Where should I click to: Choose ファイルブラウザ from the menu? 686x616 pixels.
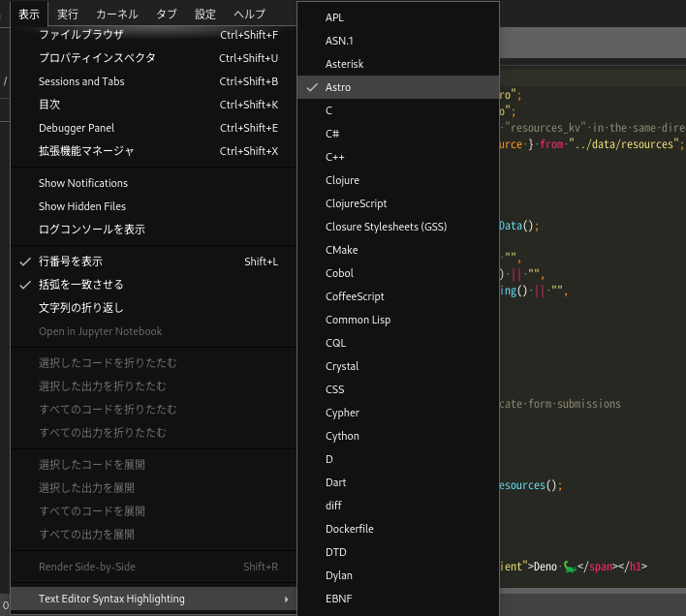pyautogui.click(x=80, y=35)
